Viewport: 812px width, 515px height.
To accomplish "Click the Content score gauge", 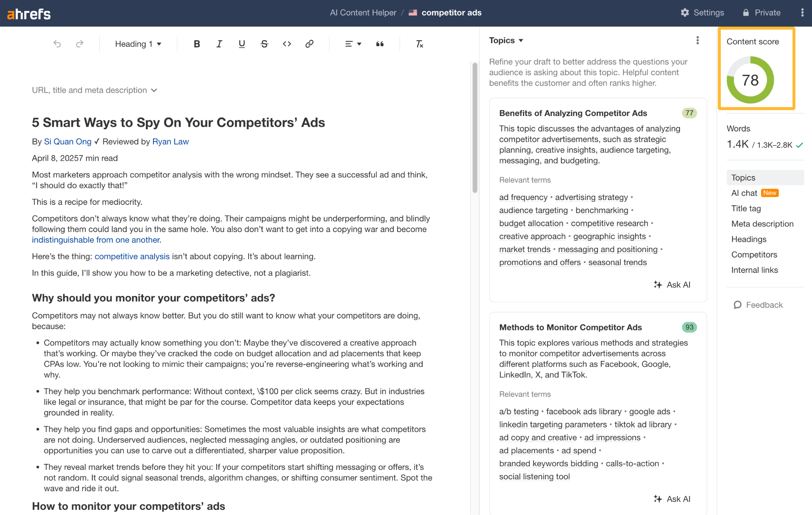I will point(750,80).
